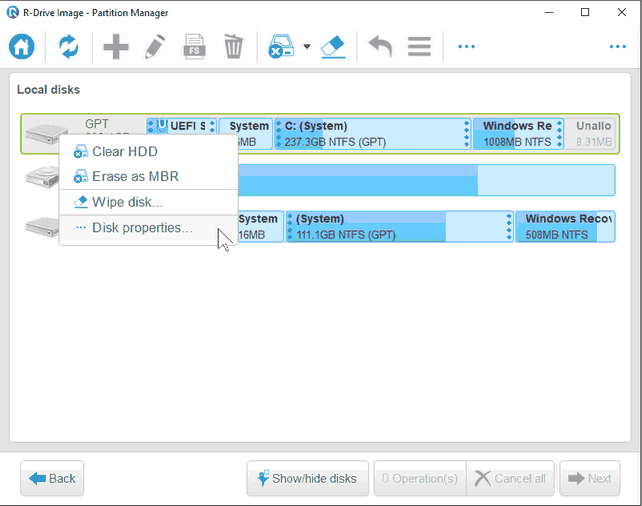Select the Windows Re 1008MB NTFS partition
Image resolution: width=642 pixels, height=506 pixels.
click(518, 134)
